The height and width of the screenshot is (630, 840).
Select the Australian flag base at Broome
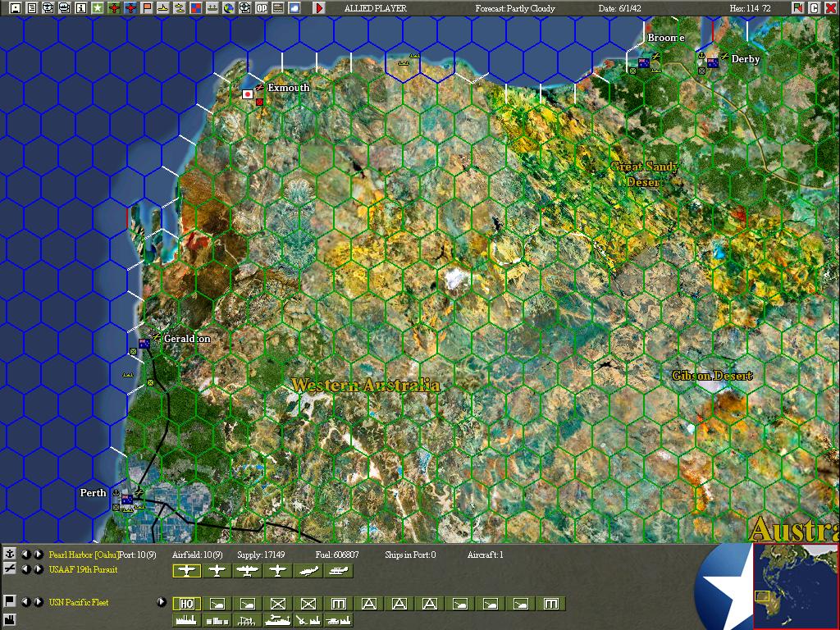coord(643,62)
